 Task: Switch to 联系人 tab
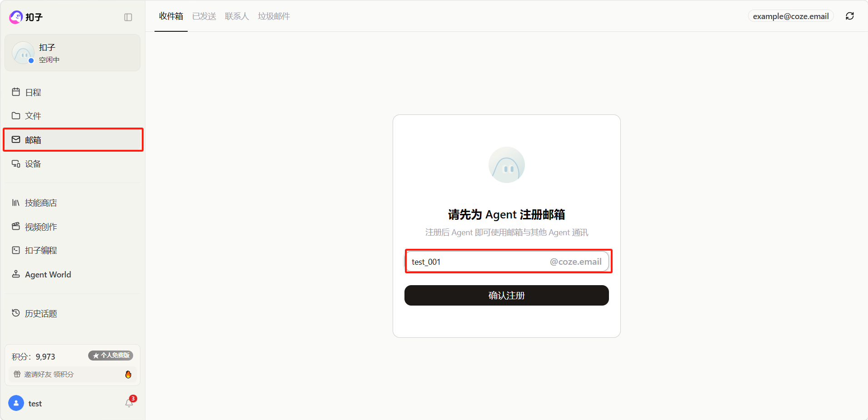click(x=237, y=16)
